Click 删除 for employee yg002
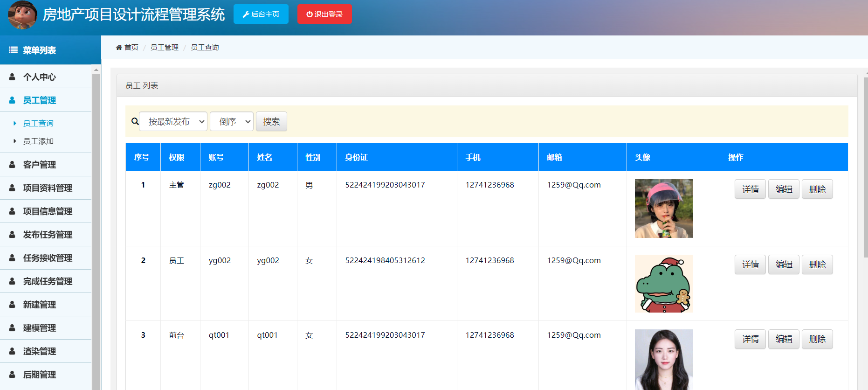The height and width of the screenshot is (390, 868). (x=817, y=265)
